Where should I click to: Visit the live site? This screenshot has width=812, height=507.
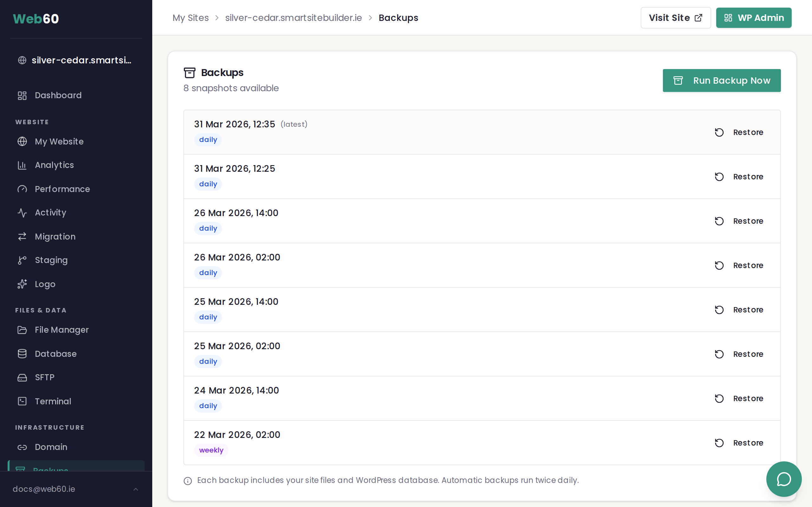click(675, 17)
